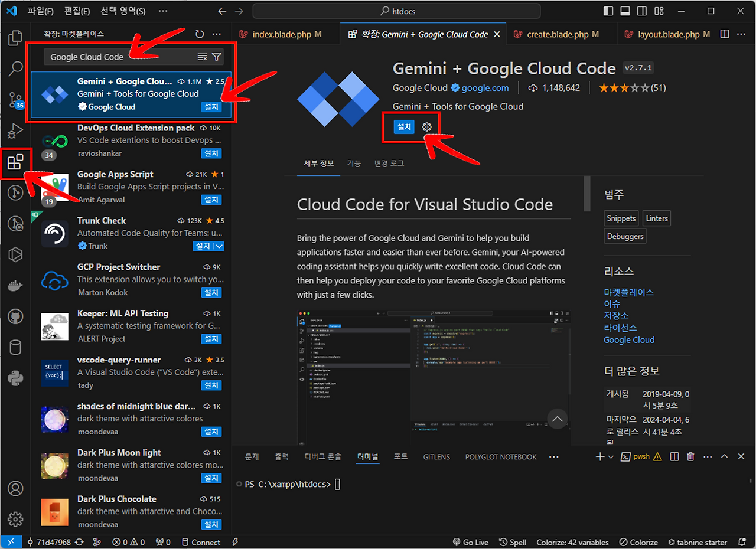Install Gemini + Google Cloud Code extension
The height and width of the screenshot is (549, 756).
point(404,127)
